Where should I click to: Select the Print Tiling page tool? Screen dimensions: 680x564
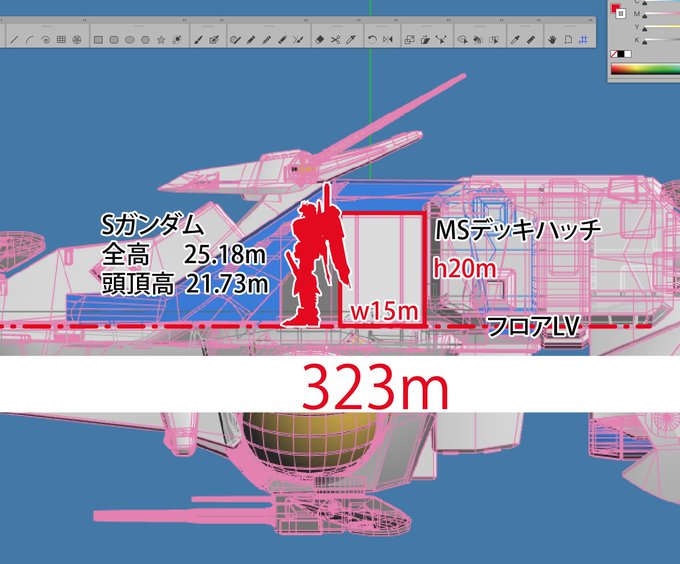(568, 40)
